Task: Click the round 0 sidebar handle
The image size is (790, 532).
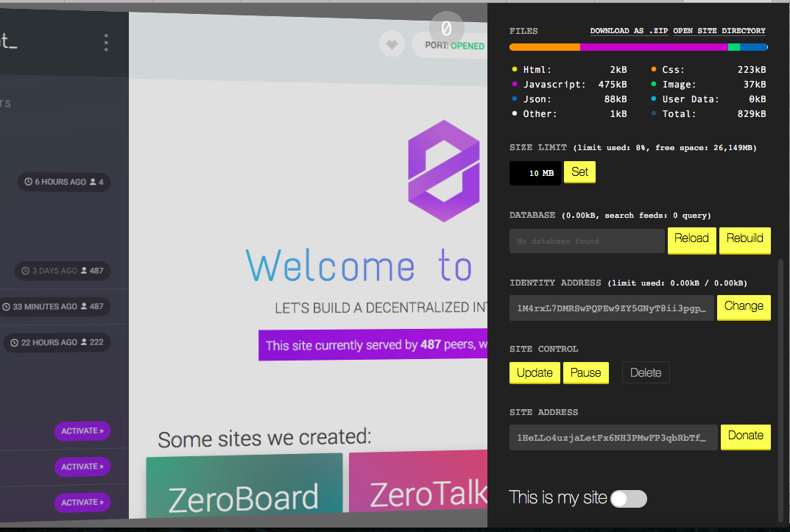Action: pos(446,28)
